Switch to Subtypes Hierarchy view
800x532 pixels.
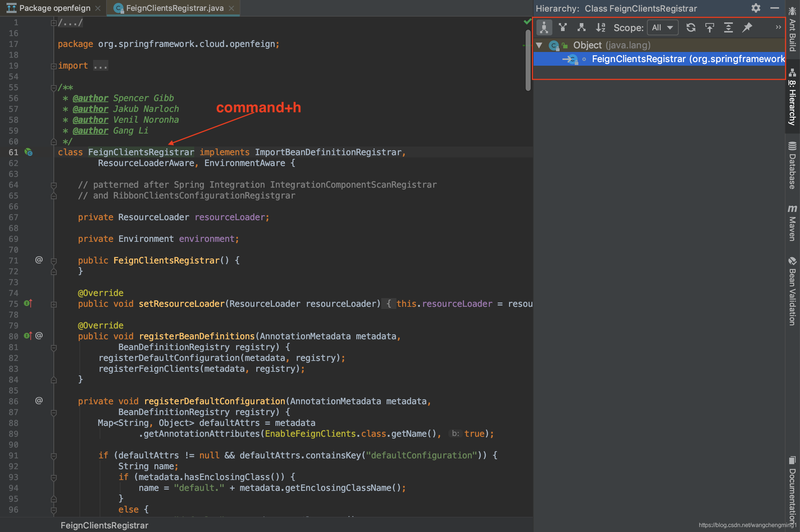[582, 28]
